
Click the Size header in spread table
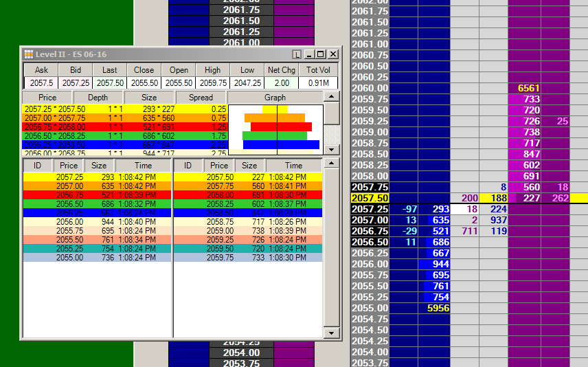(149, 98)
